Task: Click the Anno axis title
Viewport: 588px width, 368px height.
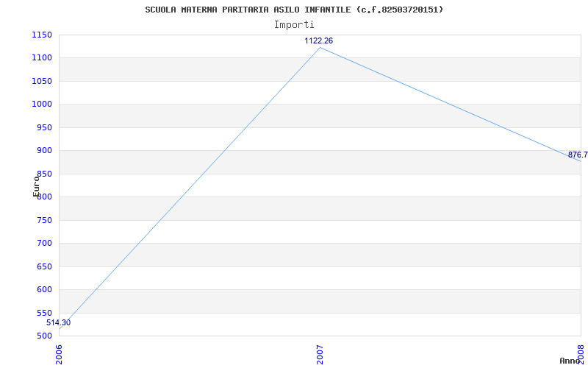Action: [x=570, y=361]
